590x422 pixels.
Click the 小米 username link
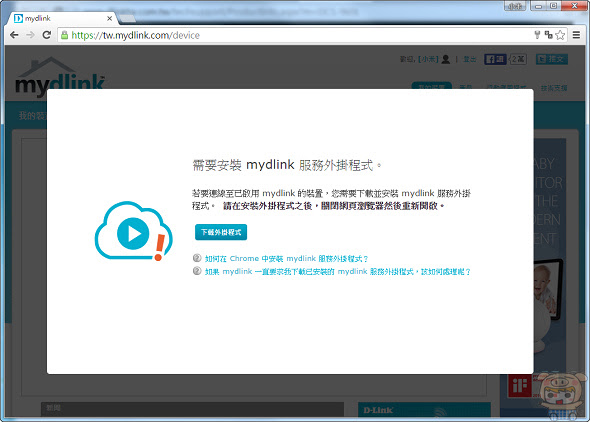[x=428, y=59]
